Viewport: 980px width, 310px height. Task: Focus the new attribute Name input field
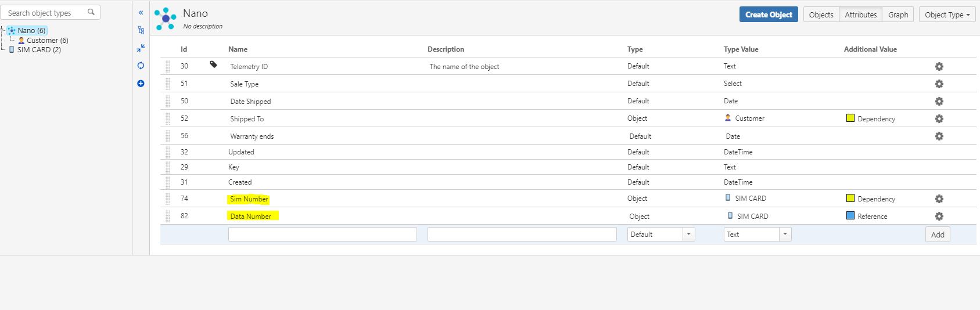(x=322, y=234)
